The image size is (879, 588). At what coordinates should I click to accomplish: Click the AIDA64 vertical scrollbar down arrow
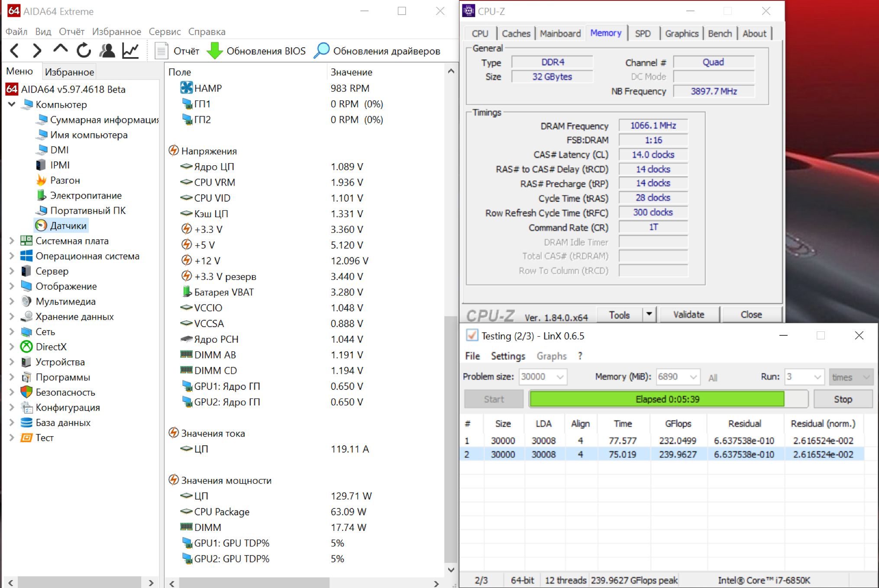tap(451, 570)
